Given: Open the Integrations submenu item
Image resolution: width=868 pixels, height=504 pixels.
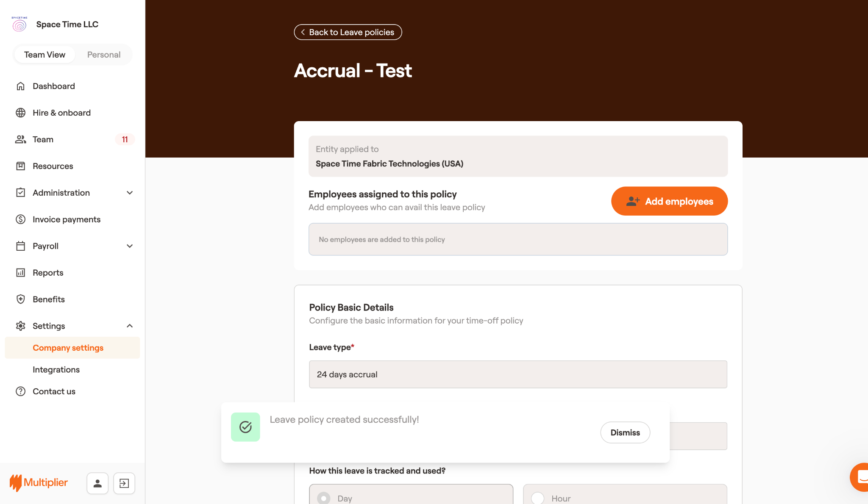Looking at the screenshot, I should point(56,370).
